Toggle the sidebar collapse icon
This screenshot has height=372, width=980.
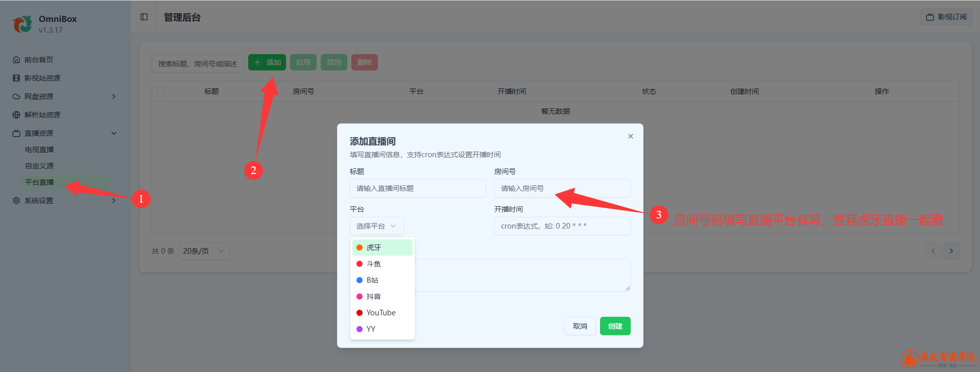click(x=144, y=17)
